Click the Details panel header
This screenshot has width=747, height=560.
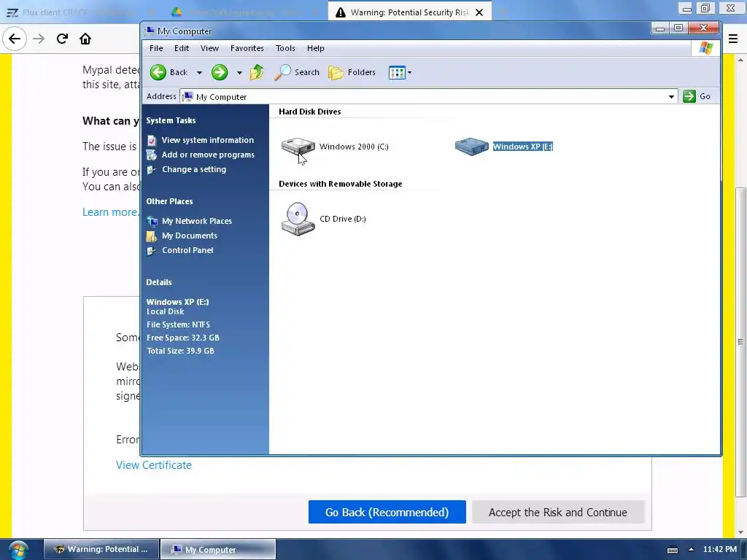tap(159, 282)
